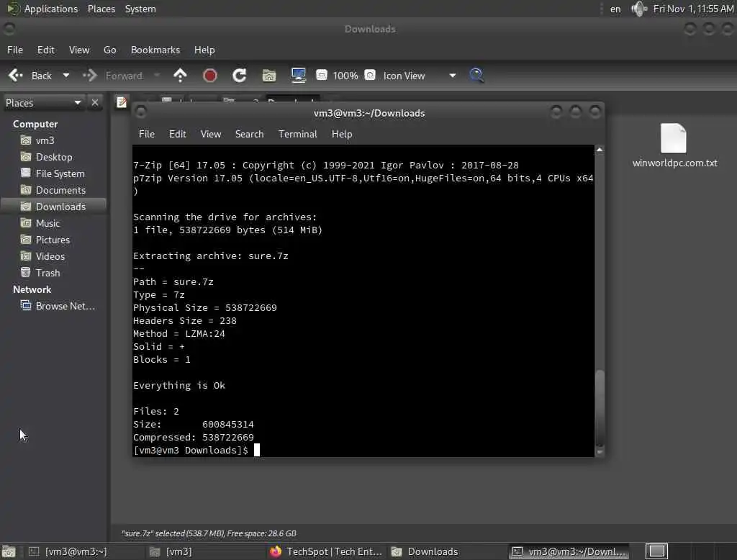737x560 pixels.
Task: Select Videos in Places sidebar
Action: tap(50, 256)
